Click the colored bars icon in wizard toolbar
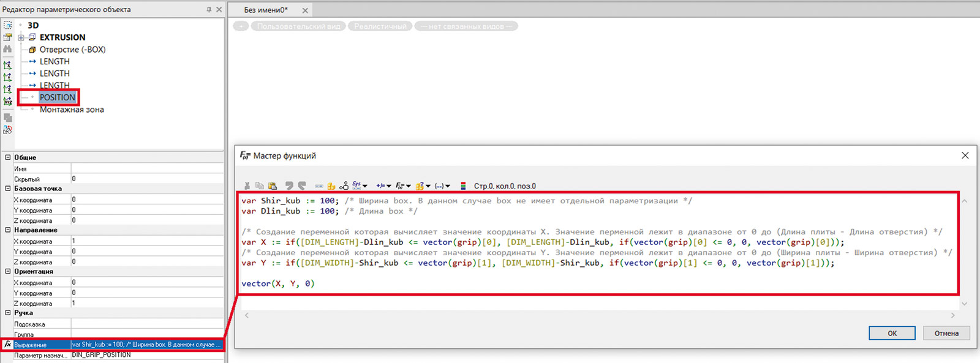This screenshot has width=980, height=363. [463, 185]
